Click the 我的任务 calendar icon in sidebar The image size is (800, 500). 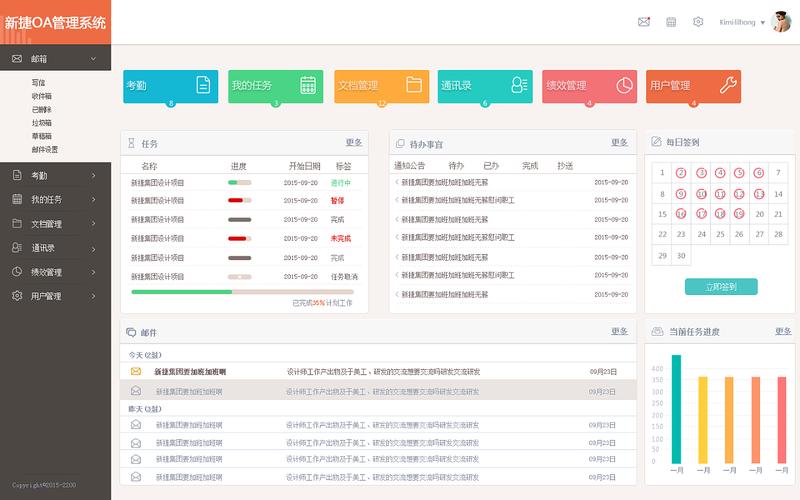coord(17,199)
